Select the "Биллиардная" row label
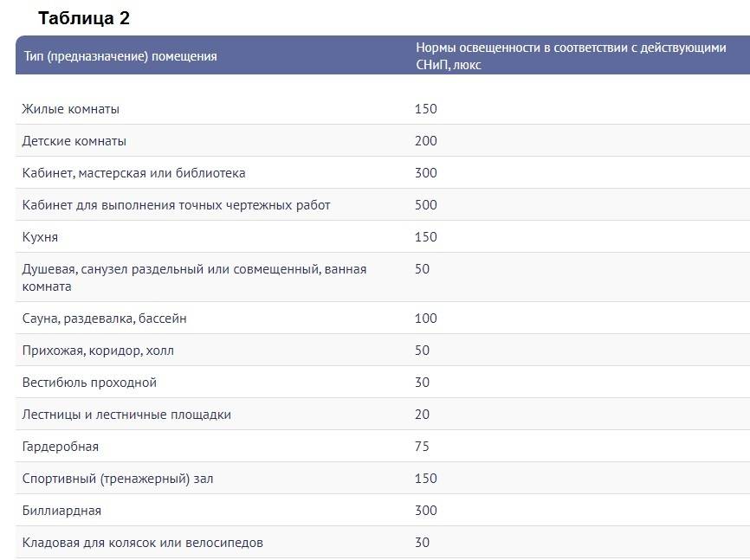 (61, 511)
